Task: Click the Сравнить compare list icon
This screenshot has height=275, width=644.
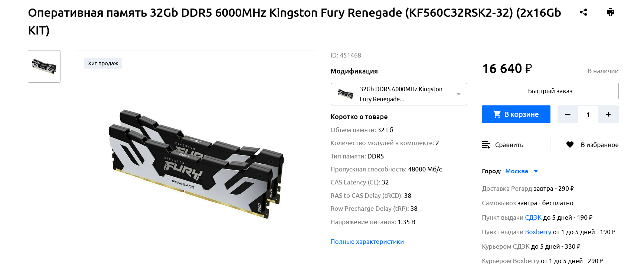Action: point(486,145)
